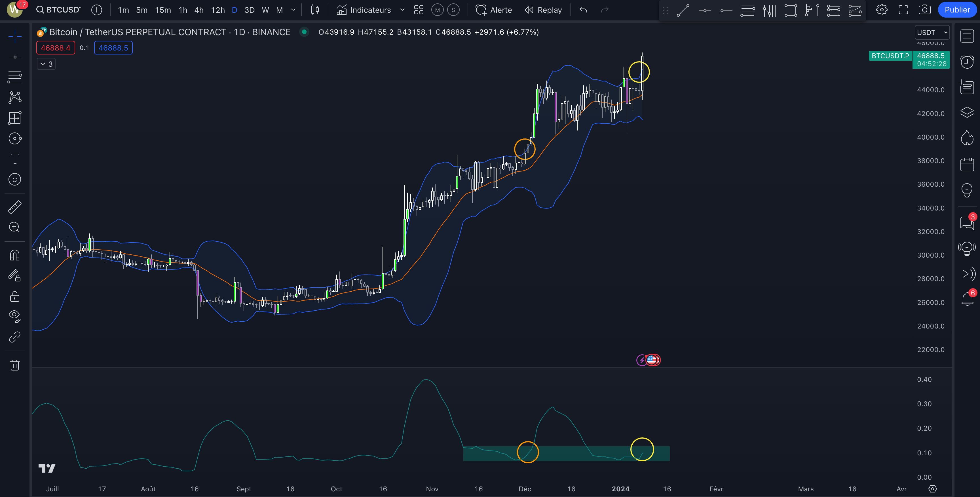Open chart settings gear
Screen dimensions: 980x497
pos(882,10)
